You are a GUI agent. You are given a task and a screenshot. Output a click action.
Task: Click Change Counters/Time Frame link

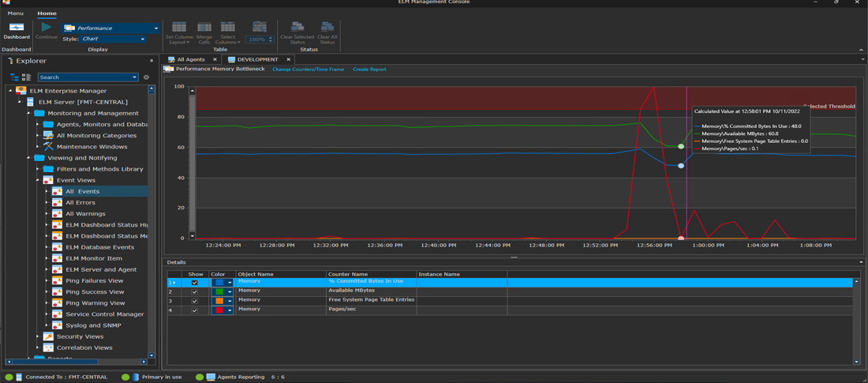(x=308, y=69)
